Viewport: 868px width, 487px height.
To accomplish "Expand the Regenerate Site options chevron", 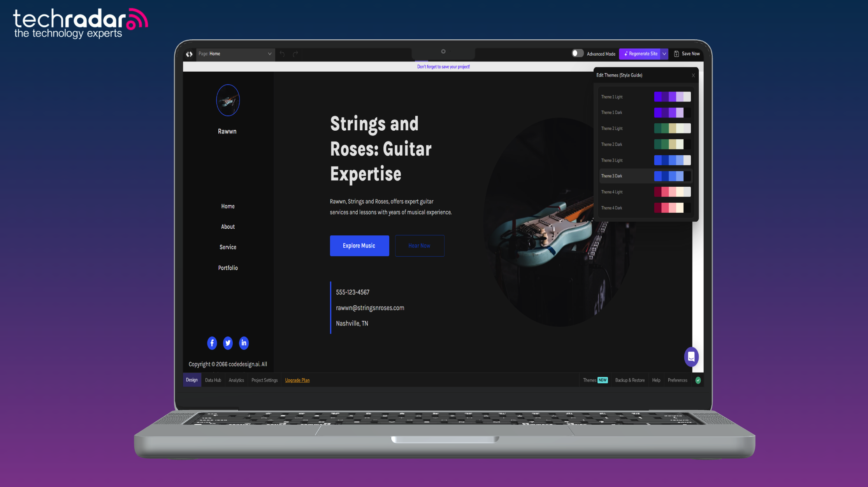I will (664, 54).
